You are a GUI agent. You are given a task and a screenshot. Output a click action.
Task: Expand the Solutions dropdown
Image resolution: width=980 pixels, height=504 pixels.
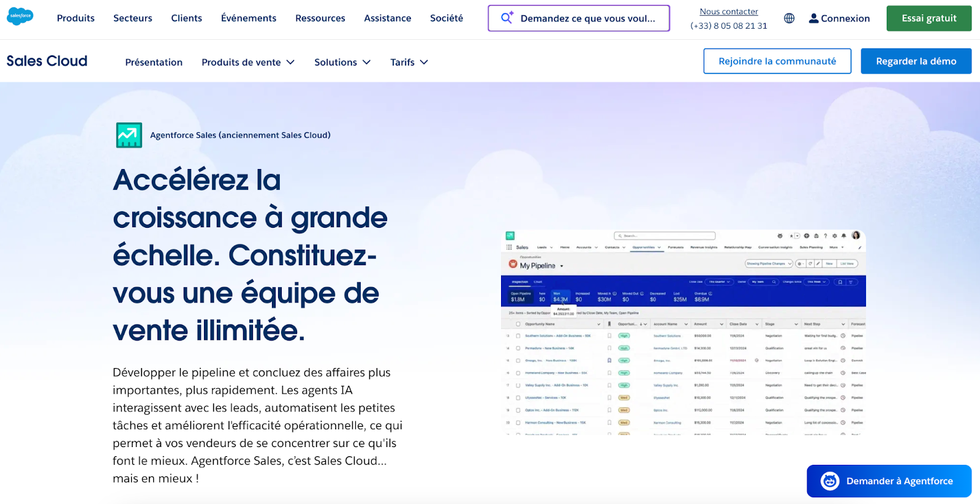(342, 62)
